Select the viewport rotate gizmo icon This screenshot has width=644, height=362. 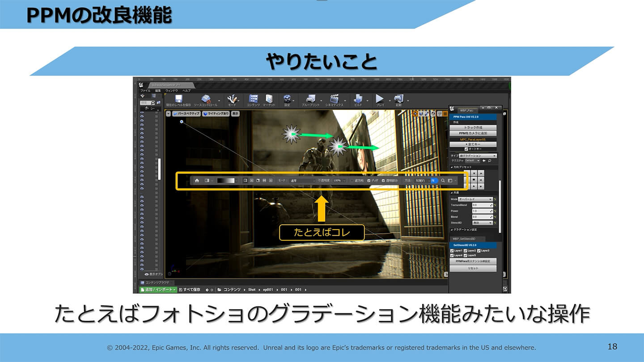(x=422, y=114)
